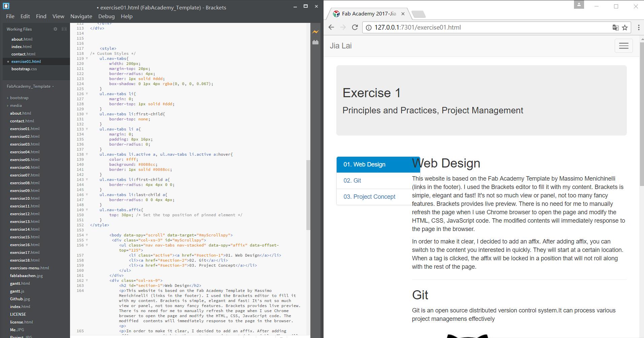Collapse the ul.nav-tabs code block at line 119
Image resolution: width=644 pixels, height=338 pixels.
coord(87,59)
